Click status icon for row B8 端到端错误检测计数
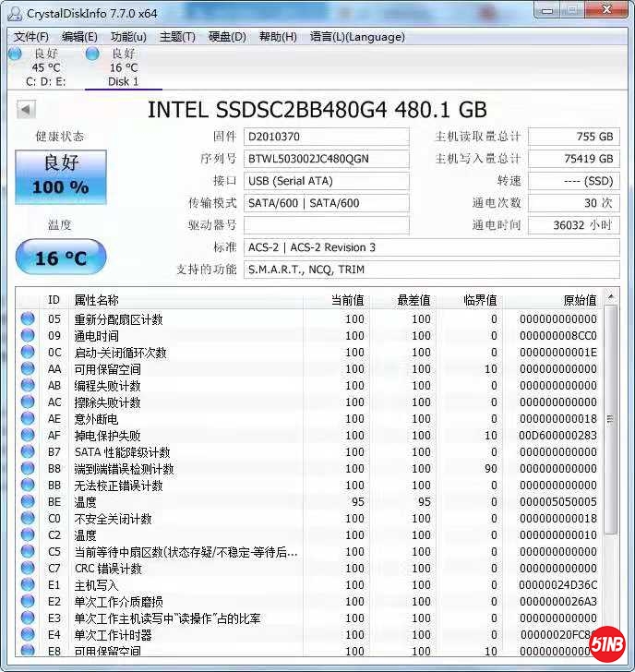The image size is (635, 672). click(x=28, y=468)
